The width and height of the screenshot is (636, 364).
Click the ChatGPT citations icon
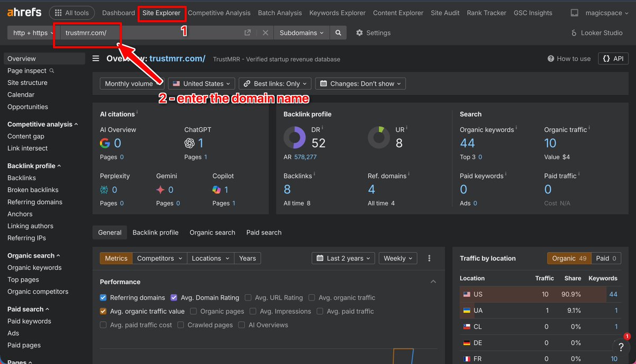189,143
